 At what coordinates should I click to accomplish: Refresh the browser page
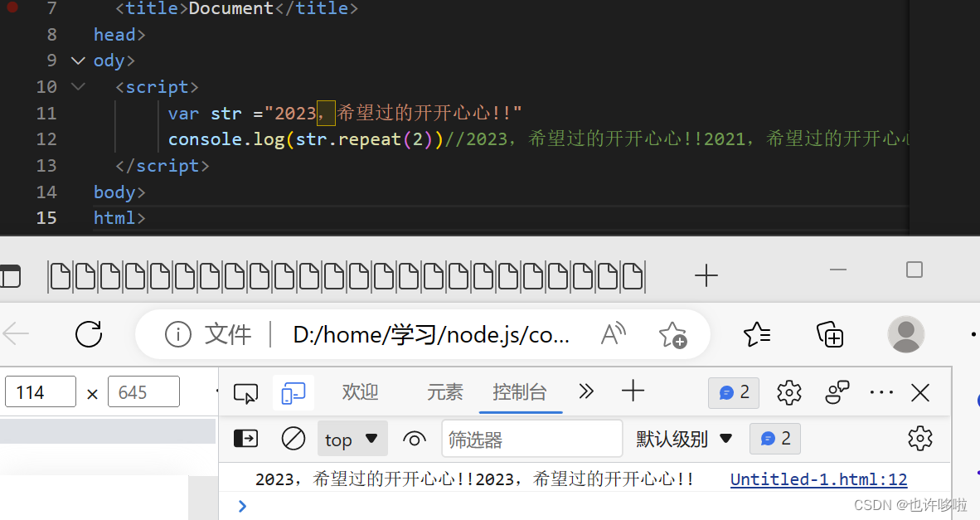pyautogui.click(x=89, y=334)
